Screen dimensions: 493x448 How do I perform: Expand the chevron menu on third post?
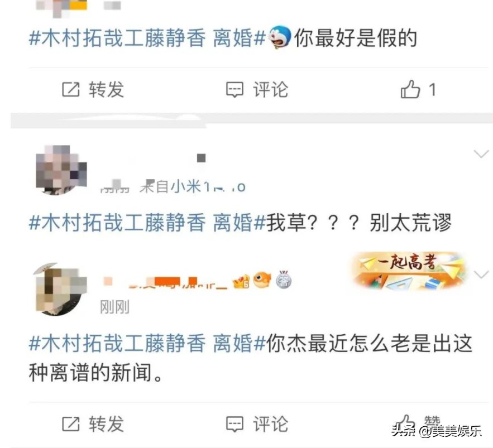[481, 274]
